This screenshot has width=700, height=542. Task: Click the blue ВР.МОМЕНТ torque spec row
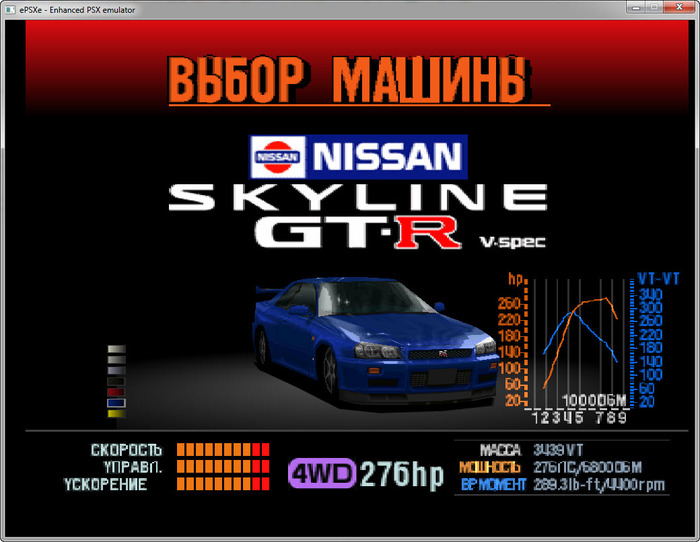[x=560, y=484]
